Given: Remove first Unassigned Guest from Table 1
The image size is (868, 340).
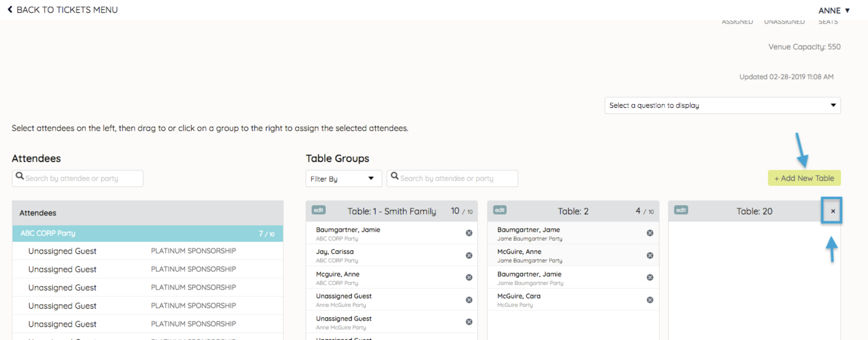Looking at the screenshot, I should click(469, 300).
